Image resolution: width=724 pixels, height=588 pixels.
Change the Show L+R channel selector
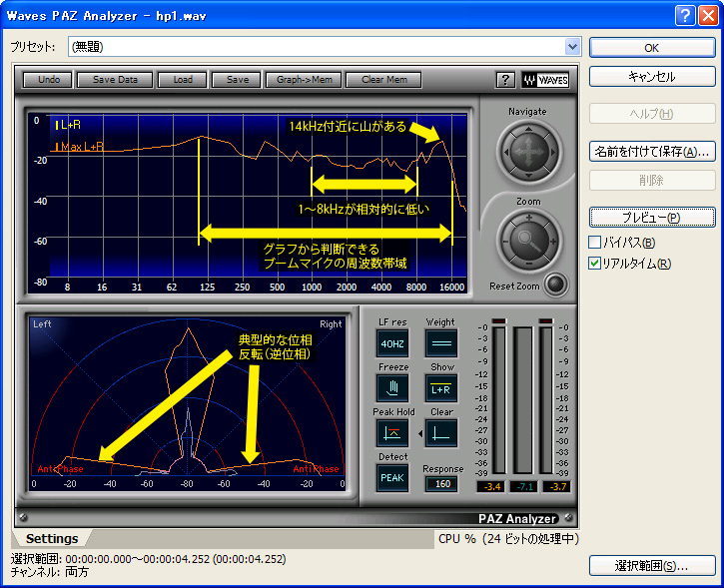coord(441,387)
